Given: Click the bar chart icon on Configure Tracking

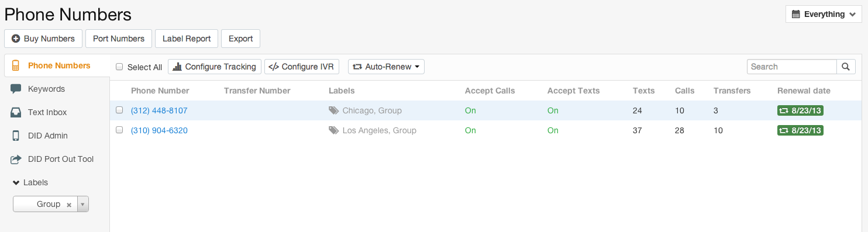Looking at the screenshot, I should [178, 67].
